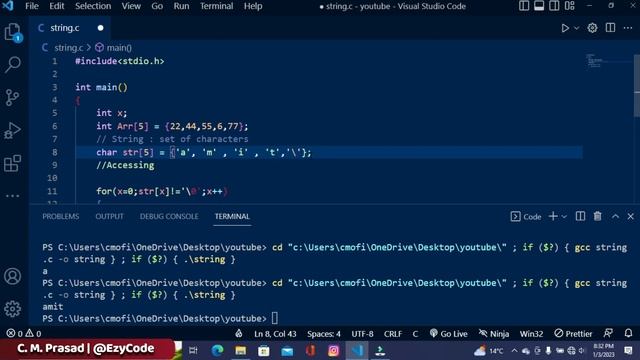Open File Explorer from taskbar

click(x=240, y=350)
